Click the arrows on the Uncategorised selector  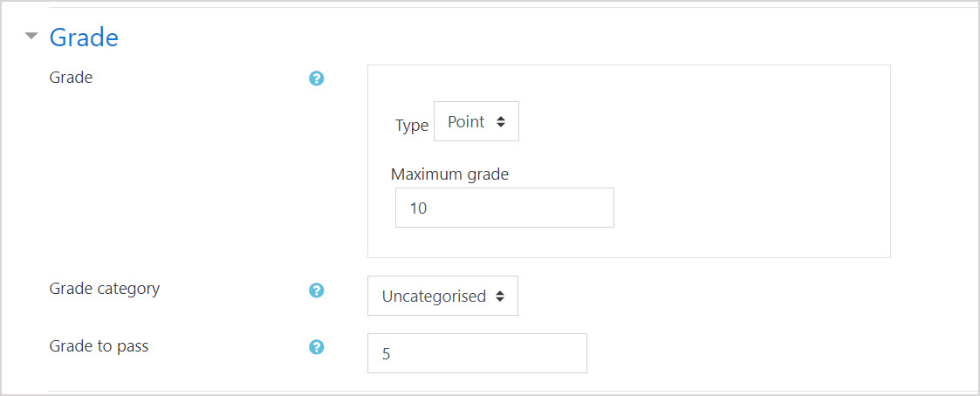click(x=500, y=297)
